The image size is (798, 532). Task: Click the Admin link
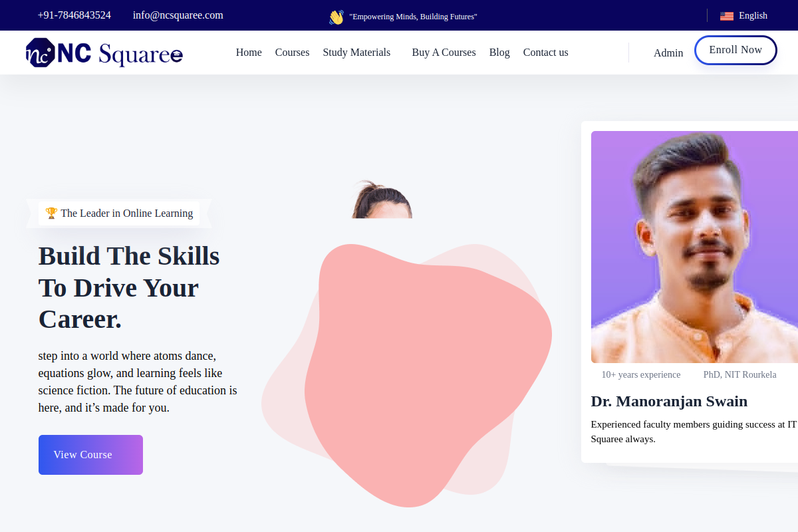click(x=668, y=53)
